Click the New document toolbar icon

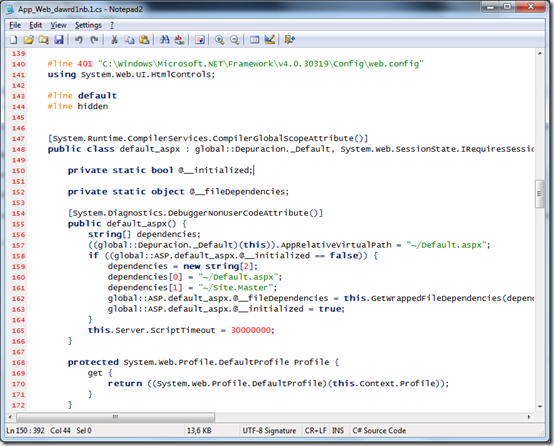[x=13, y=40]
